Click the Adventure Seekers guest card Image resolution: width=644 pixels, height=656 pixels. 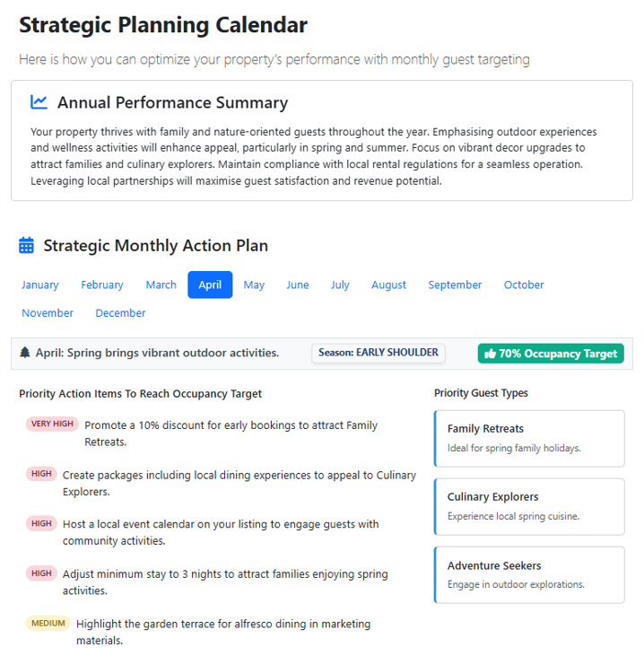529,575
